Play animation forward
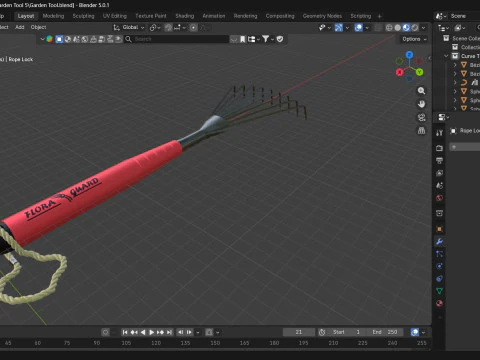 coord(151,332)
